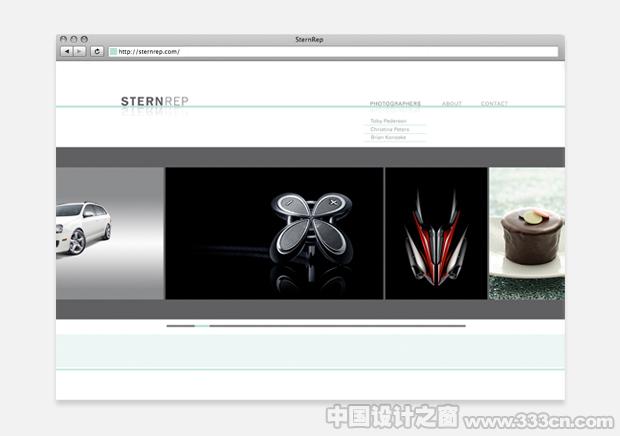Open the four-petal remote control photo
The width and height of the screenshot is (620, 436).
(274, 233)
